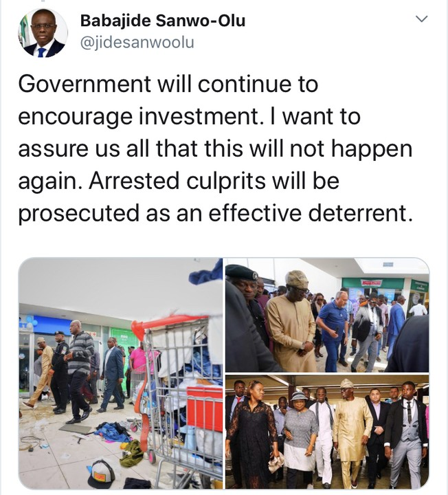This screenshot has width=448, height=495.
Task: Tap the green storefront sign in the top-right photo
Action: click(x=373, y=283)
